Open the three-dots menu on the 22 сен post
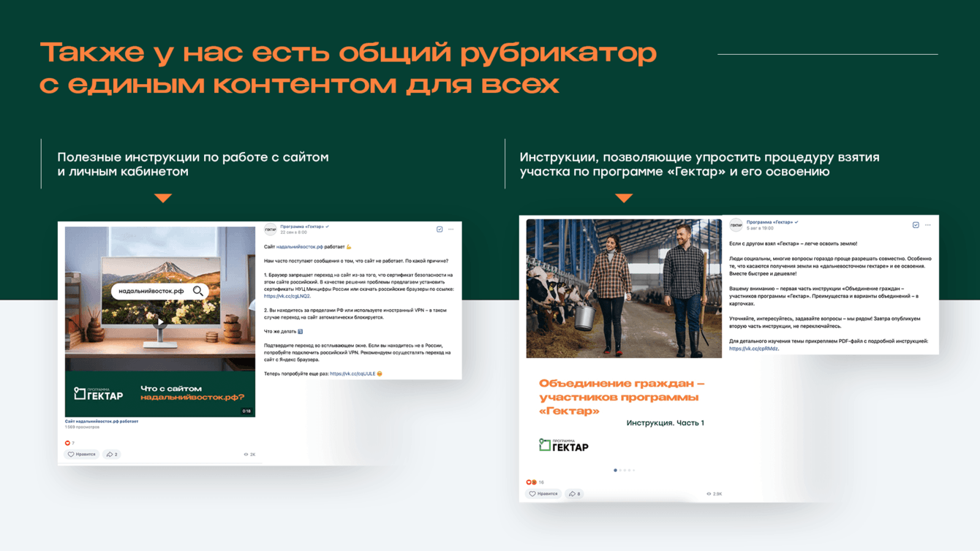980x551 pixels. [x=451, y=229]
